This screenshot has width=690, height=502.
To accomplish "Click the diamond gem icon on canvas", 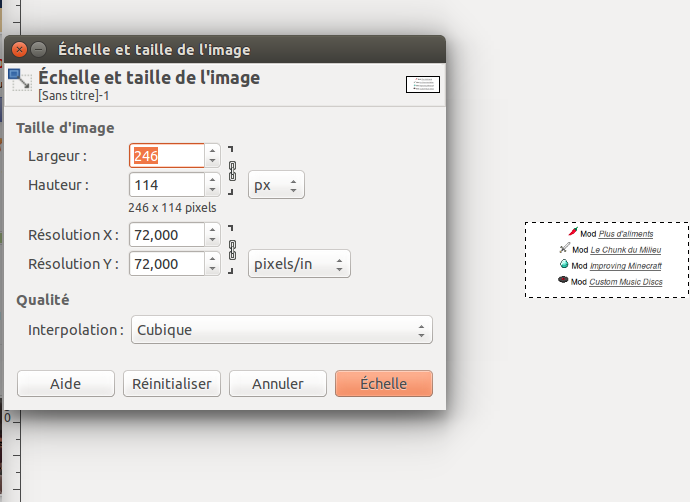I will [x=564, y=264].
